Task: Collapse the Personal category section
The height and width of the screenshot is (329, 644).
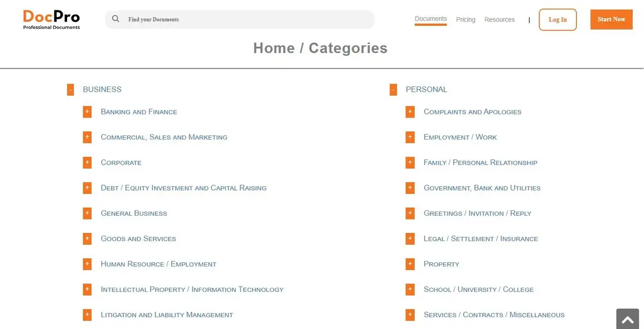Action: tap(393, 90)
